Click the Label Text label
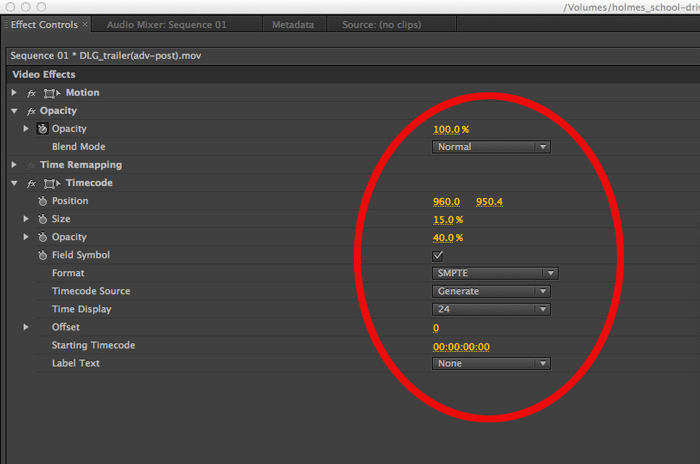The width and height of the screenshot is (700, 464). pos(75,363)
